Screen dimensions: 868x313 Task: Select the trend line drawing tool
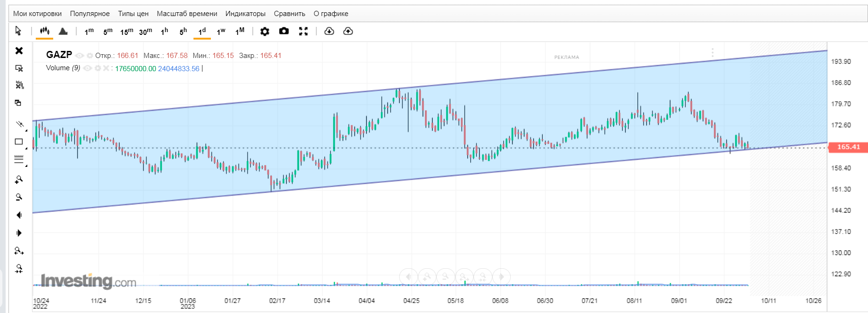click(19, 124)
